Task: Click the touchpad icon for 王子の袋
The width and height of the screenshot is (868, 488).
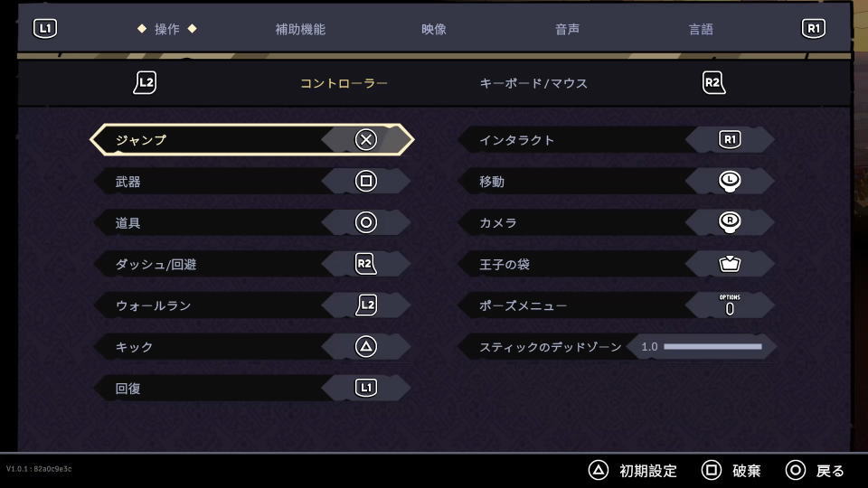Action: (x=730, y=264)
